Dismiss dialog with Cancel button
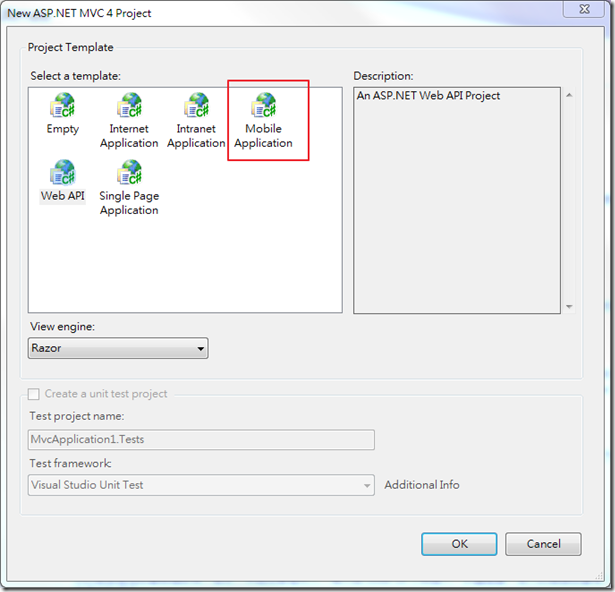This screenshot has height=592, width=615. (x=543, y=544)
